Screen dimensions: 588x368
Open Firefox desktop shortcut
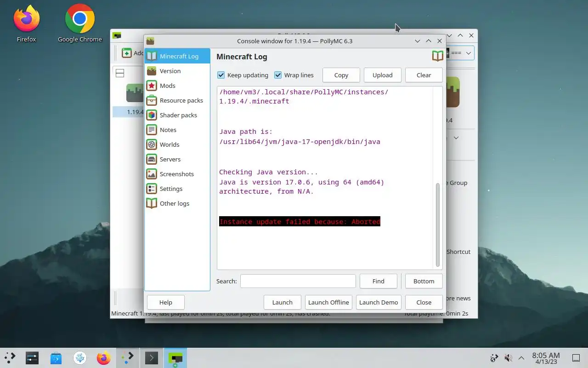26,23
